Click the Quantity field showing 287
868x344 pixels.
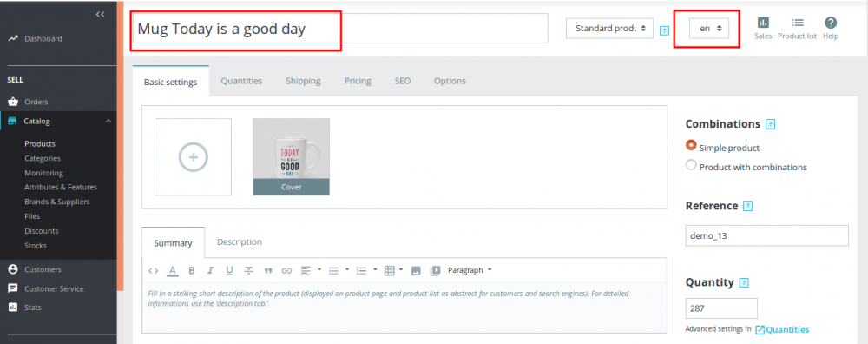721,308
